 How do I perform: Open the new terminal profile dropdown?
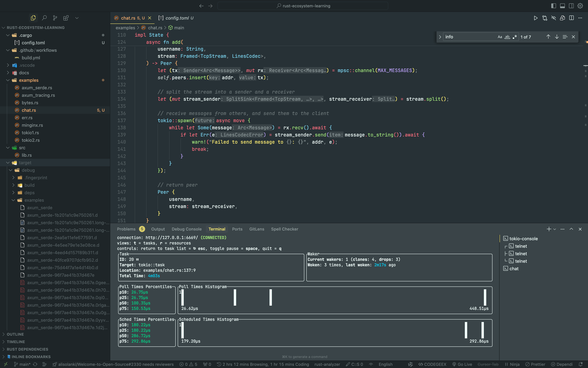point(555,229)
